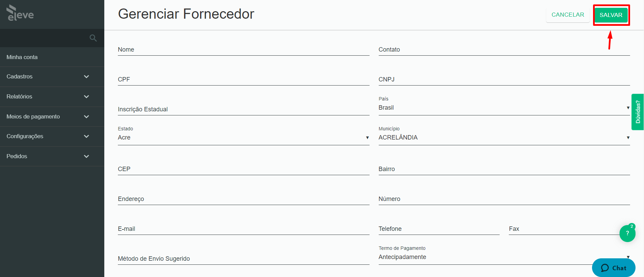Image resolution: width=644 pixels, height=277 pixels.
Task: Expand the Relatórios menu chevron
Action: [x=86, y=97]
